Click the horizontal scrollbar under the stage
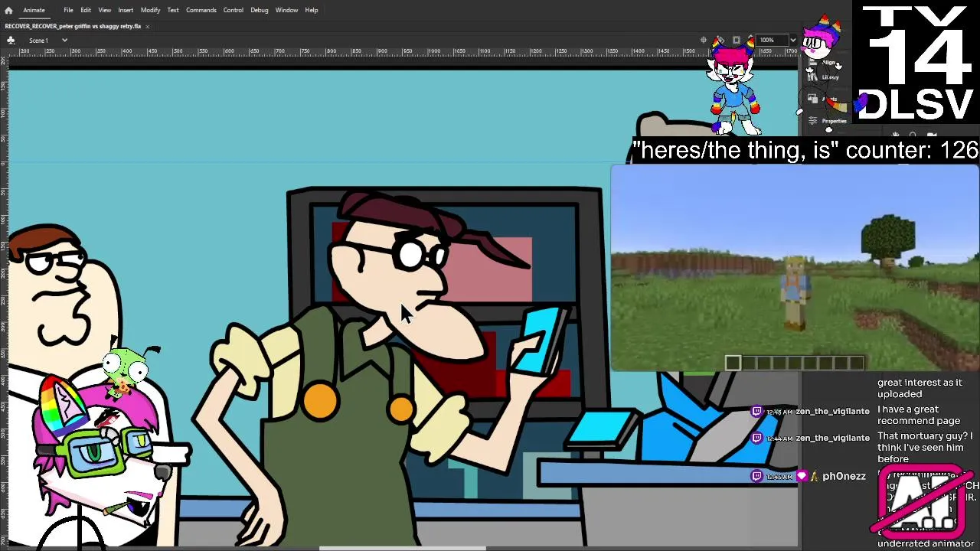980x551 pixels. tap(402, 548)
